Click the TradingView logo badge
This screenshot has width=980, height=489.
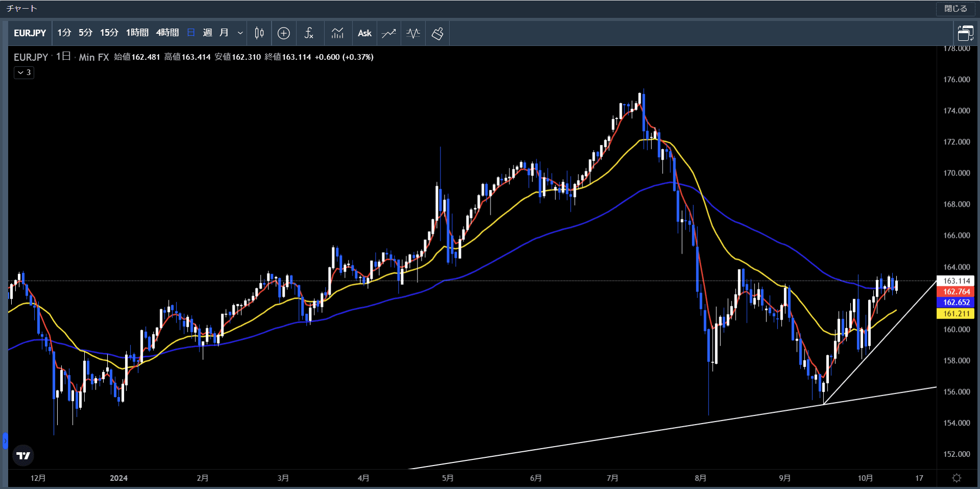tap(23, 455)
